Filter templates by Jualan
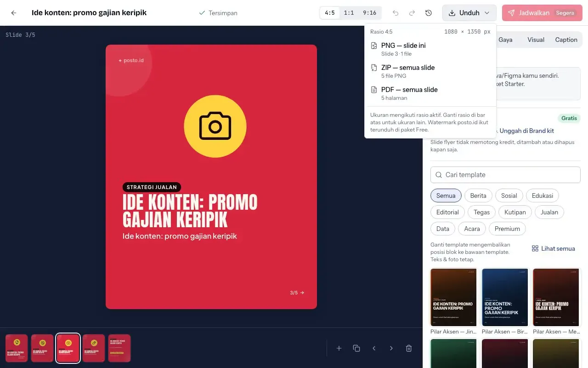This screenshot has width=588, height=368. click(549, 212)
